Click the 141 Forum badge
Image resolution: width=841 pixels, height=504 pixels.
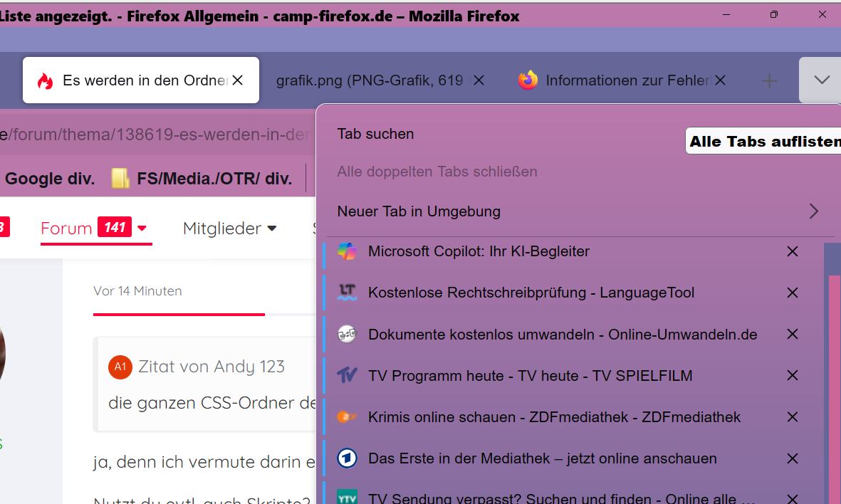[x=114, y=227]
